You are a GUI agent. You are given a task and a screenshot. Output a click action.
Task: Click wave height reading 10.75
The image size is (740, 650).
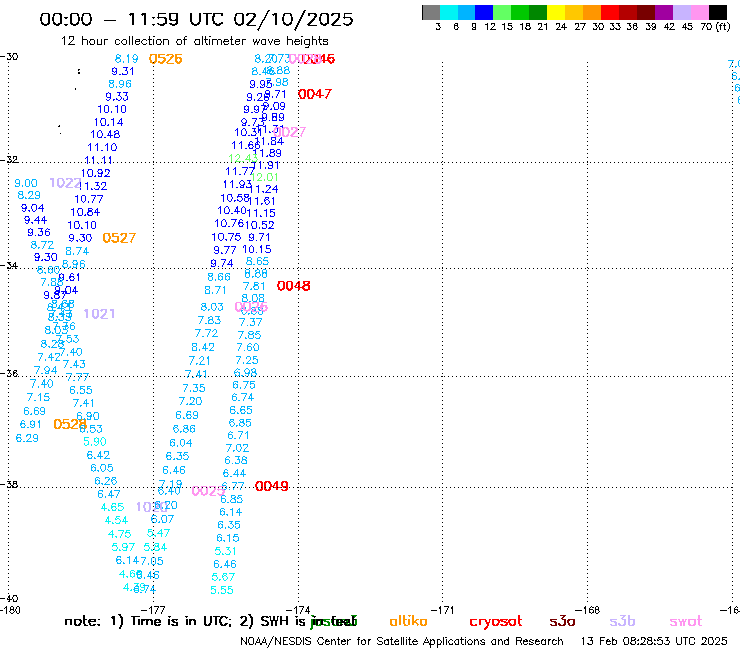pos(226,237)
